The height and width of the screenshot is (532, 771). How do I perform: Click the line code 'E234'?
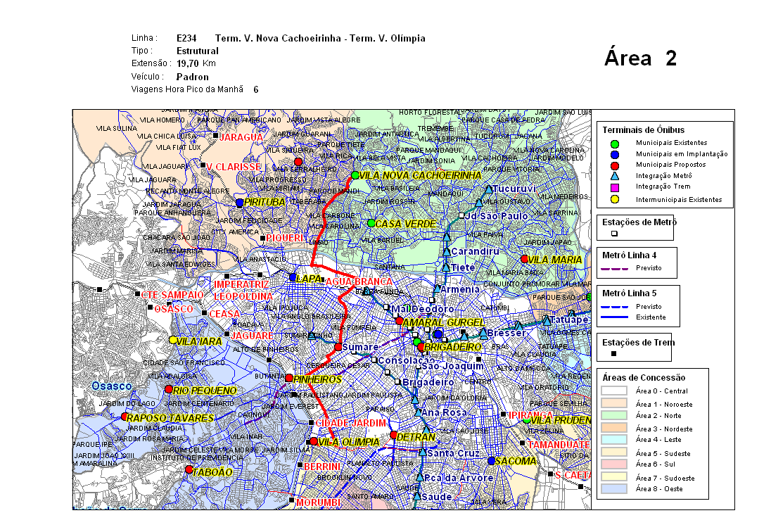click(186, 38)
